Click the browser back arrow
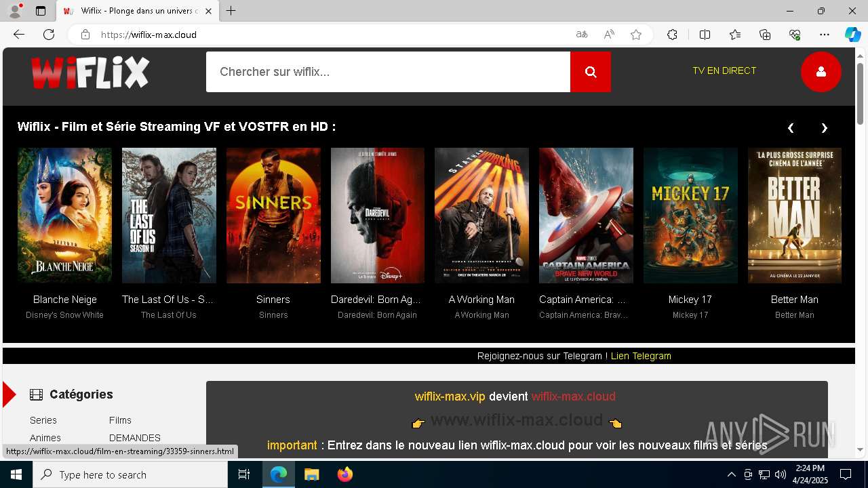The image size is (868, 488). pos(19,35)
